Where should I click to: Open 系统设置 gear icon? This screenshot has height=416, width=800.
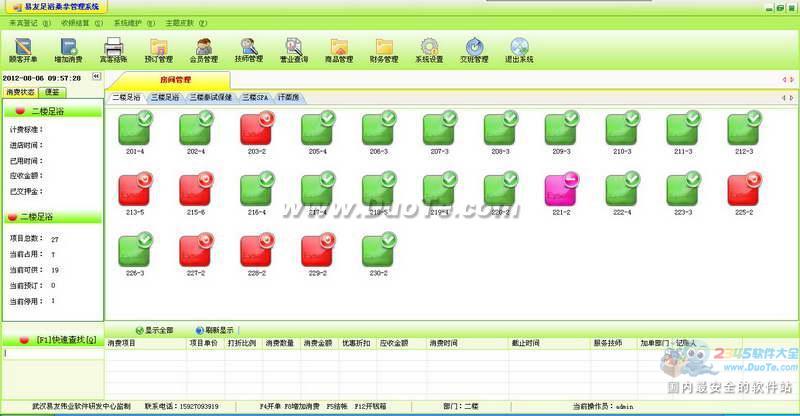click(x=429, y=49)
